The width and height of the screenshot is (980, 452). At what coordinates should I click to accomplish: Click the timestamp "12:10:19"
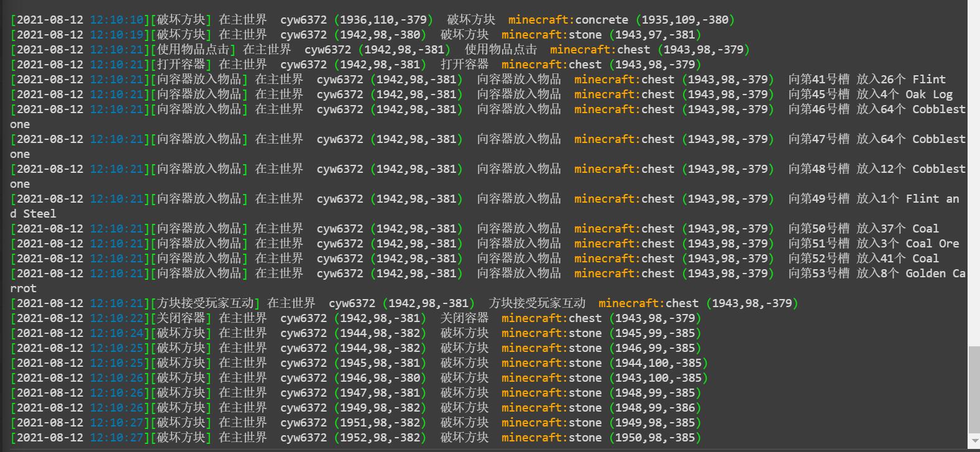pyautogui.click(x=117, y=35)
